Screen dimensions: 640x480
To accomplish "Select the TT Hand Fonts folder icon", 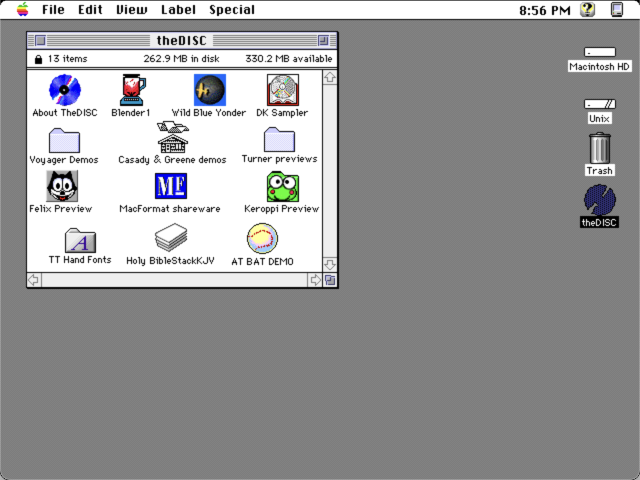I will 80,240.
